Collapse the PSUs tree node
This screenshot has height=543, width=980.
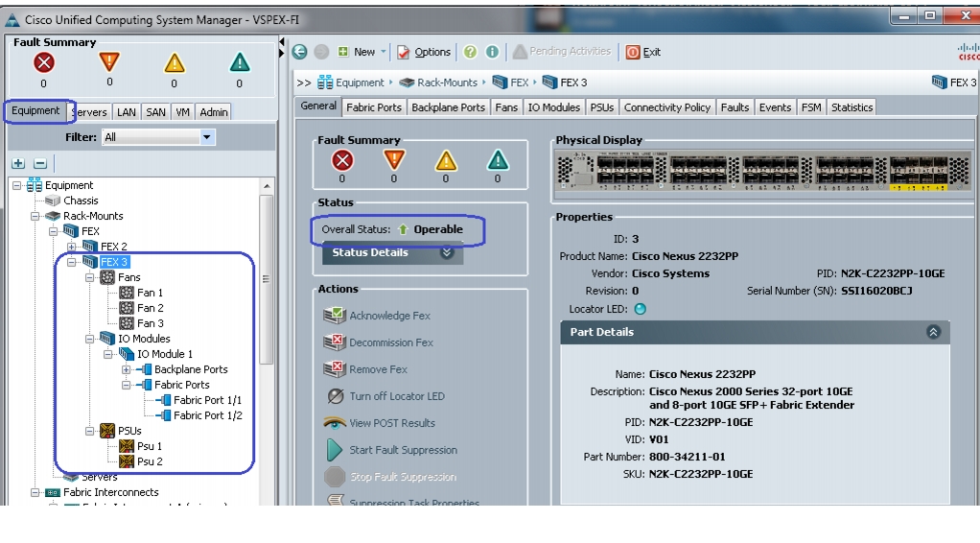click(90, 431)
